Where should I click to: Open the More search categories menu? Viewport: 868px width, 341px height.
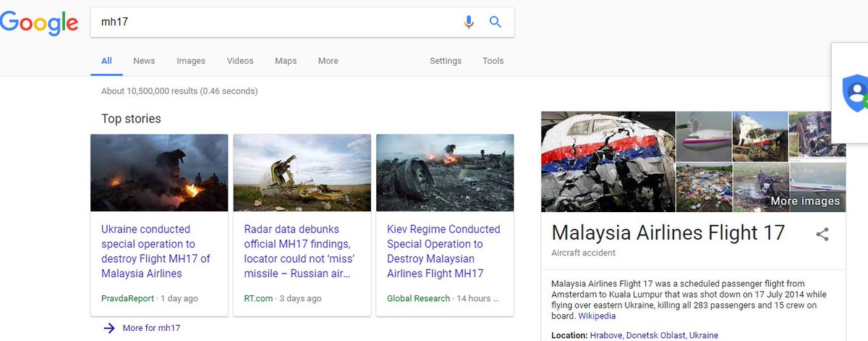(x=328, y=61)
